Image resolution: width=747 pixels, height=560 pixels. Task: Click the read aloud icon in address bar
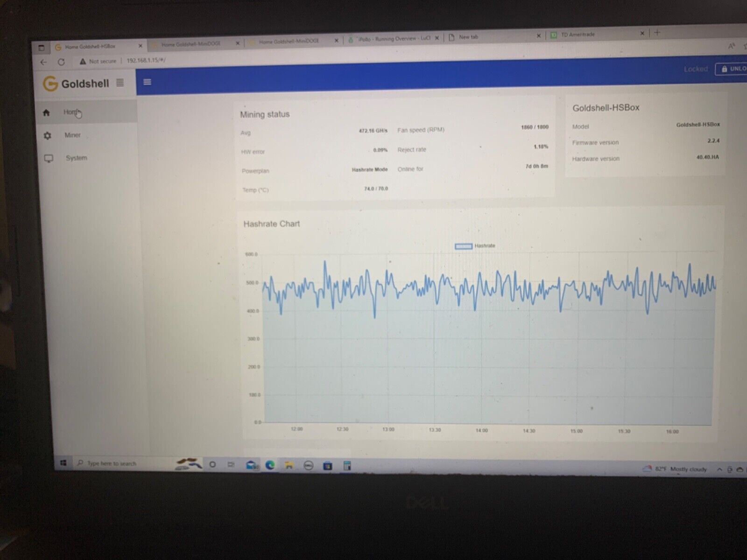pyautogui.click(x=731, y=46)
